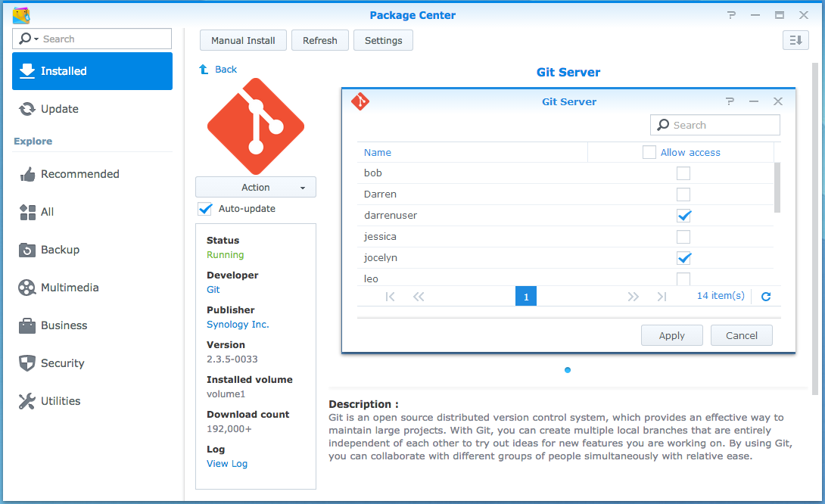
Task: Toggle the Auto-update checkbox
Action: point(204,209)
